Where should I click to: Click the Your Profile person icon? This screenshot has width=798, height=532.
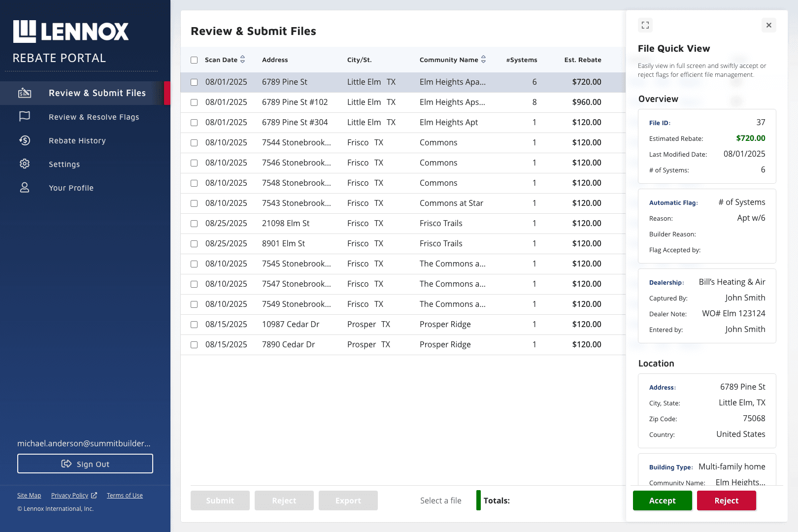tap(25, 188)
